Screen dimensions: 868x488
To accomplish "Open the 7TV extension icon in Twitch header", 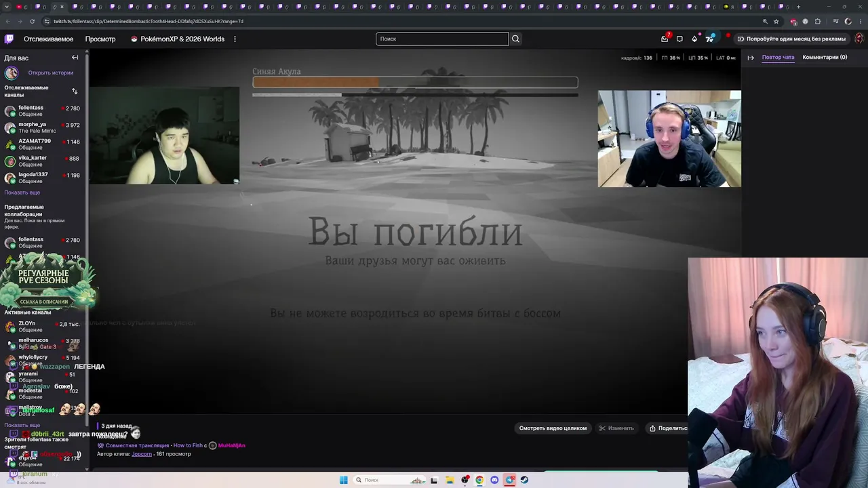I will point(710,39).
